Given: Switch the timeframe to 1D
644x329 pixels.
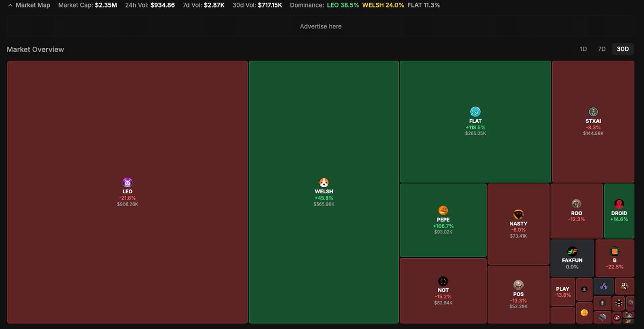Looking at the screenshot, I should (x=583, y=49).
